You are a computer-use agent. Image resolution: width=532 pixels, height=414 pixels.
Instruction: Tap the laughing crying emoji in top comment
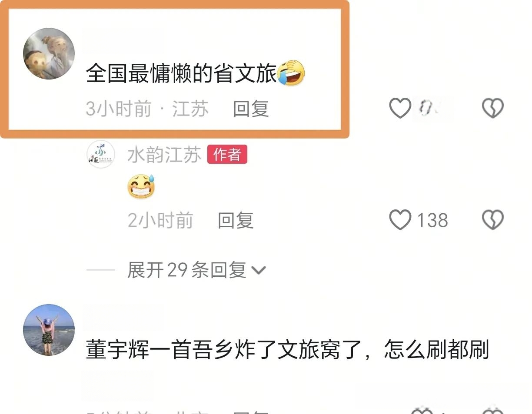pos(291,73)
